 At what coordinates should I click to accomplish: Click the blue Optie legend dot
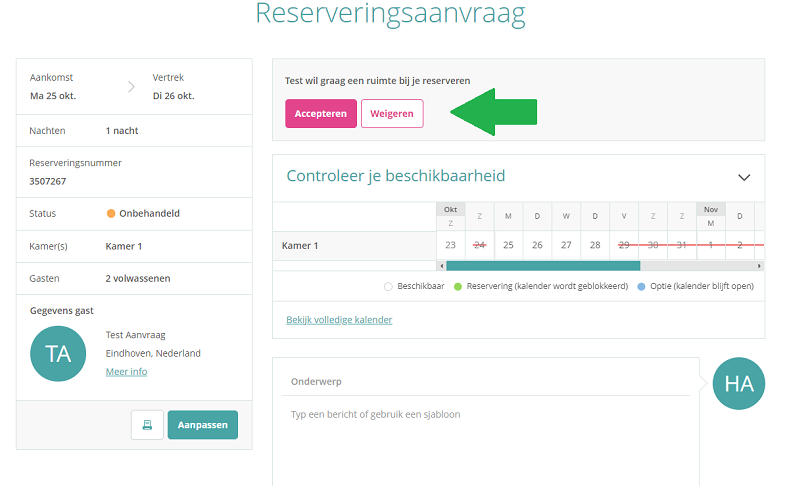point(640,287)
